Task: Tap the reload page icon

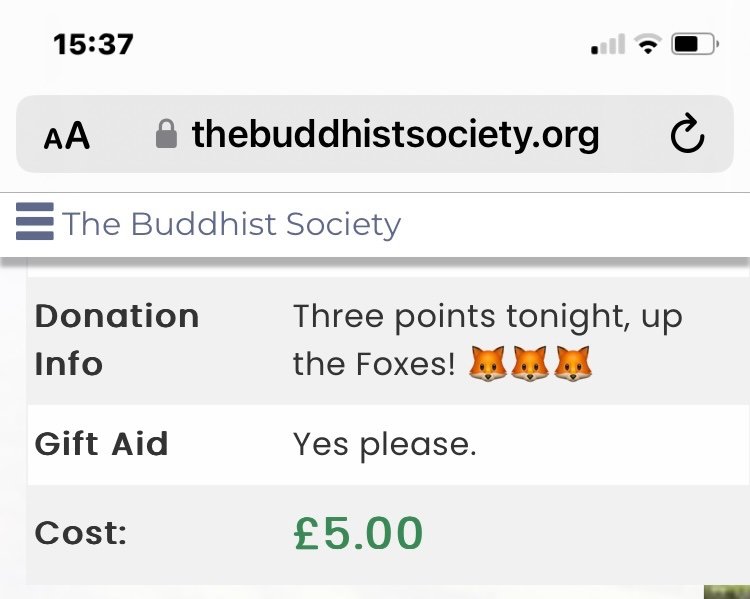Action: pos(687,133)
